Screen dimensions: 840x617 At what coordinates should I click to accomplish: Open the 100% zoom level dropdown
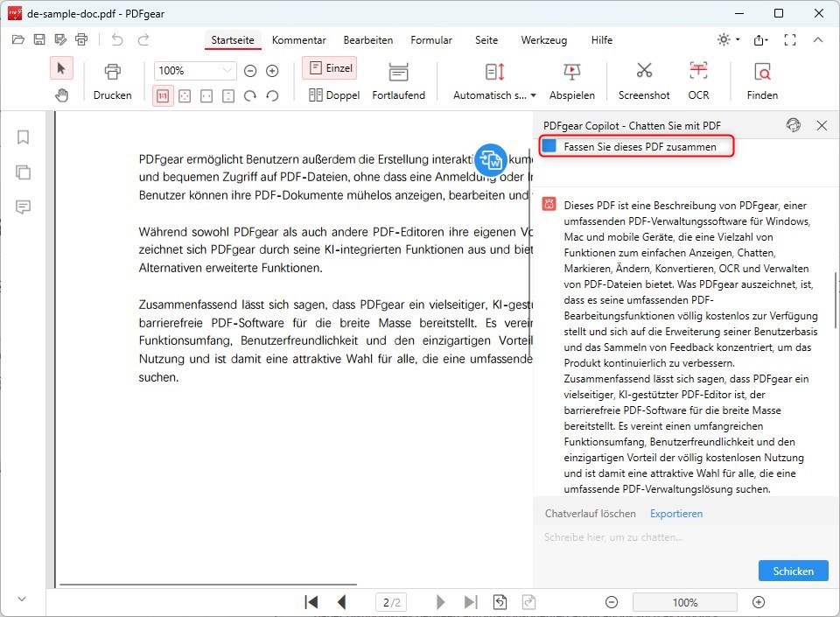195,71
